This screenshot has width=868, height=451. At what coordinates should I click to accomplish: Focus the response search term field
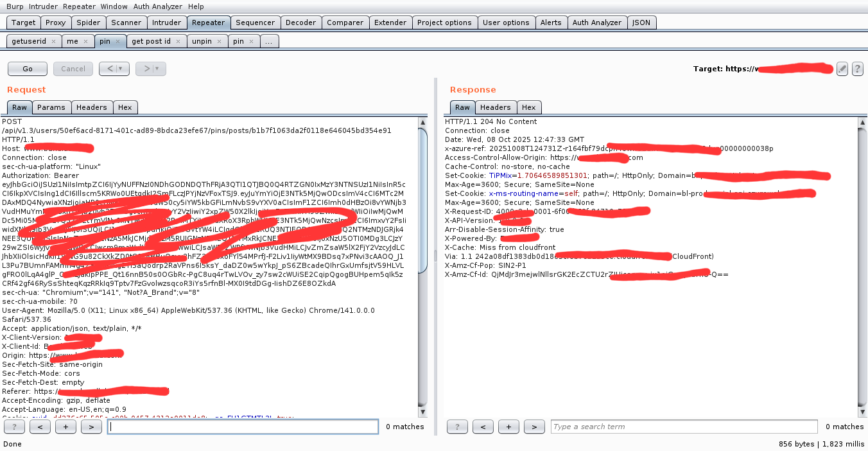[x=684, y=427]
